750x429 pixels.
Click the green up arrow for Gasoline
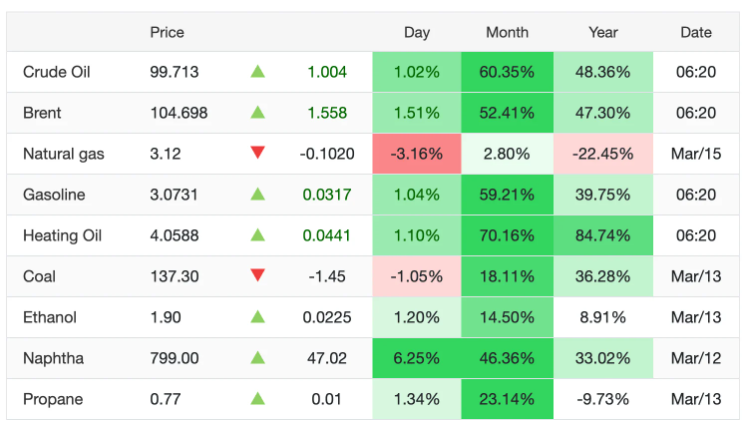click(x=258, y=195)
